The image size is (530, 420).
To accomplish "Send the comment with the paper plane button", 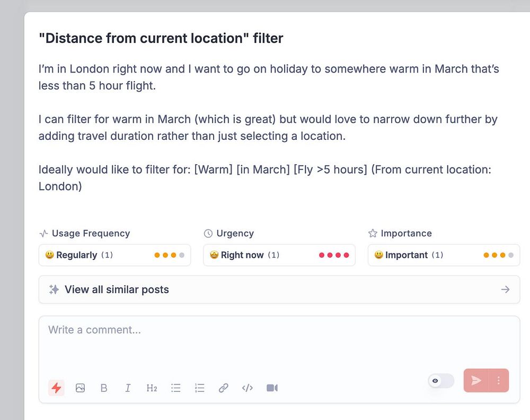I will [476, 380].
